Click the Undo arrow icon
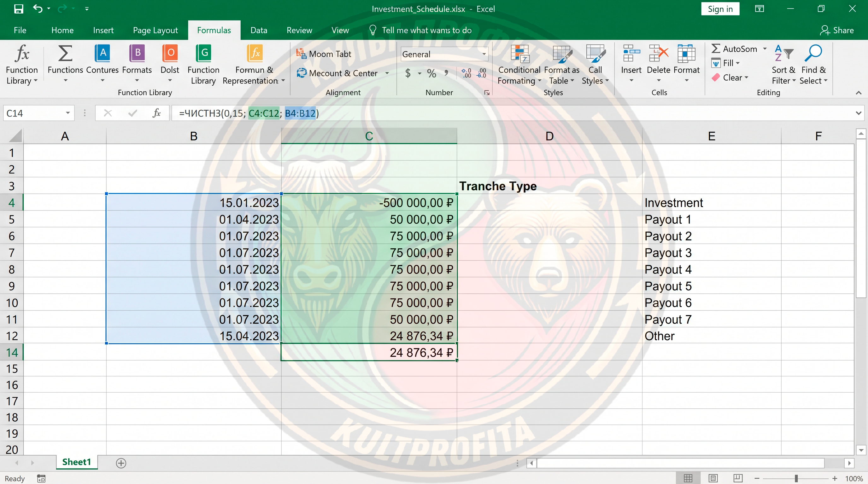This screenshot has width=868, height=484. click(x=38, y=9)
